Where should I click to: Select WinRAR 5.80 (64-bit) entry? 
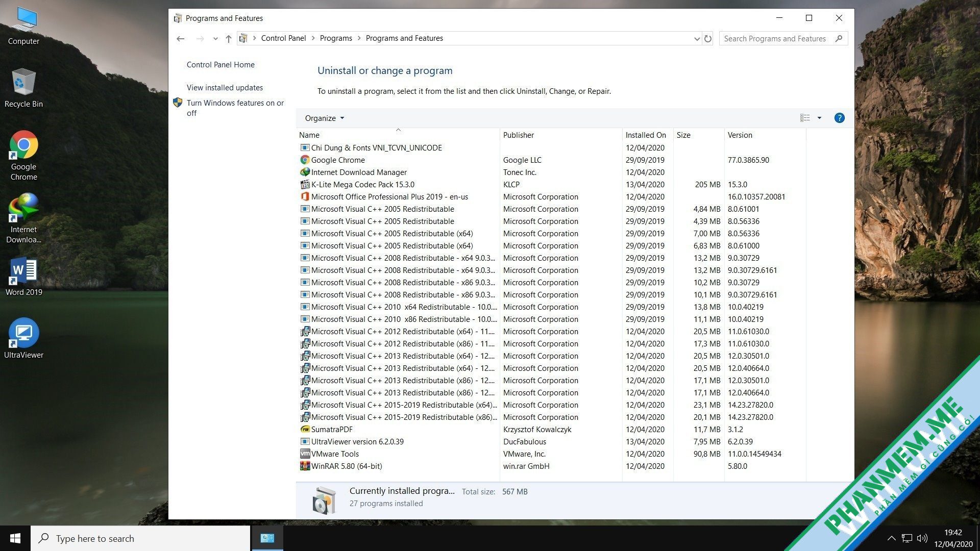click(x=551, y=466)
